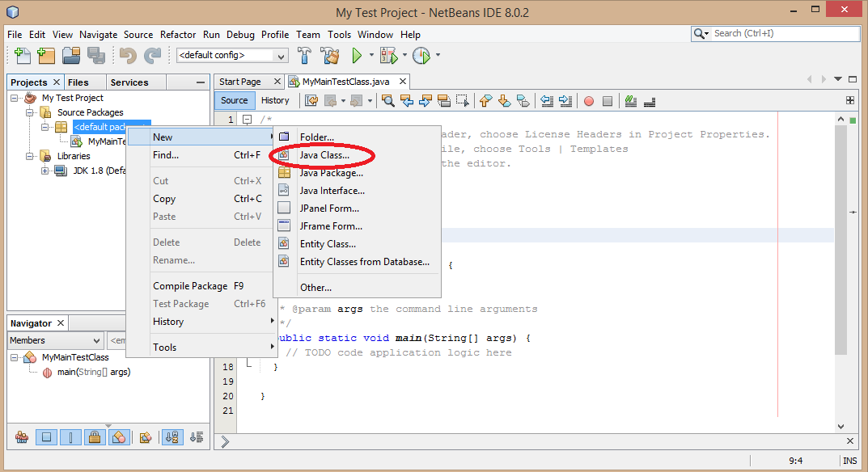
Task: Run the project with green play icon
Action: point(357,56)
